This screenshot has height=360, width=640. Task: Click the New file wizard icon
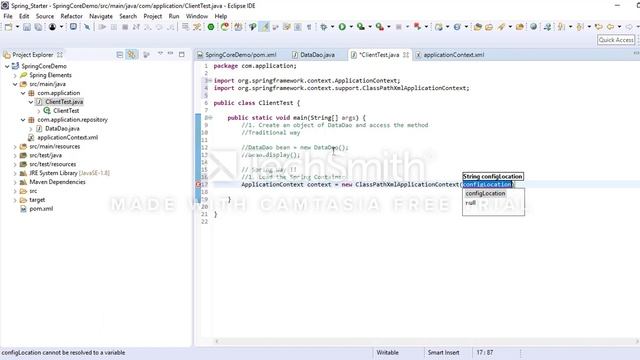[x=8, y=27]
